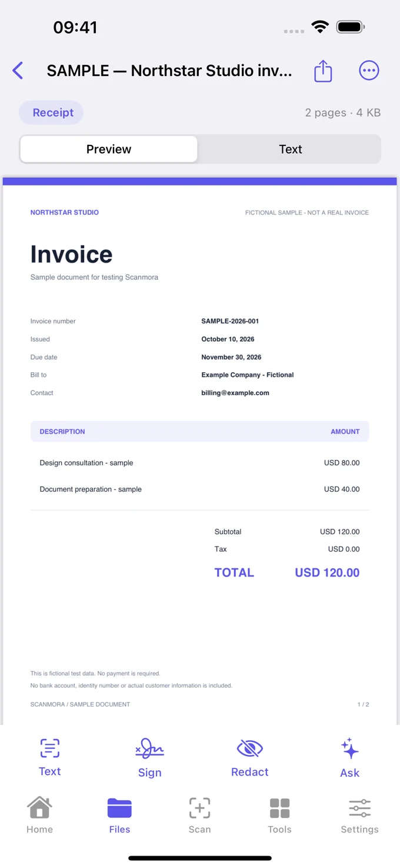Open the more options ellipsis menu

[369, 71]
